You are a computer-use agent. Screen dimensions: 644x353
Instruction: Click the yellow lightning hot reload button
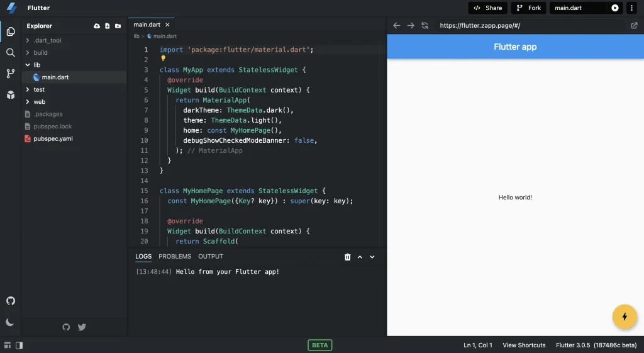(625, 317)
